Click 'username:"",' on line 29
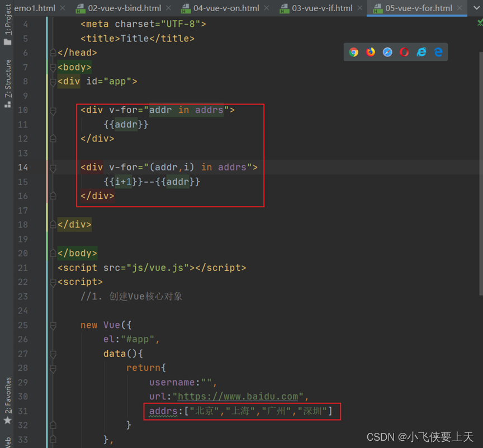The height and width of the screenshot is (448, 483). click(183, 383)
